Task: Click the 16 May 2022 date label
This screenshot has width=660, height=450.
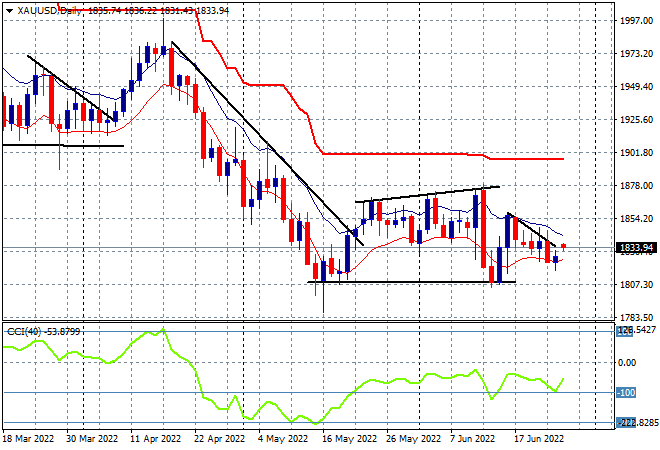Action: [349, 439]
